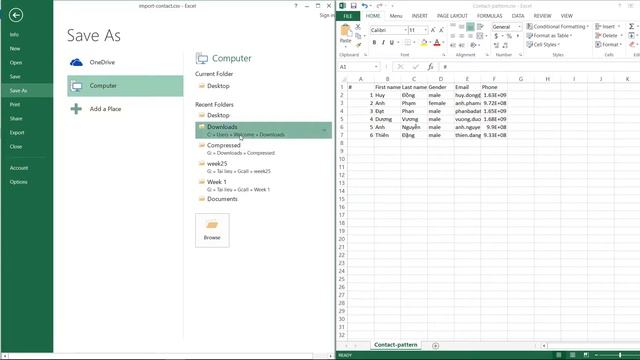The width and height of the screenshot is (640, 360).
Task: Switch to Page Break Preview in status bar
Action: [586, 355]
